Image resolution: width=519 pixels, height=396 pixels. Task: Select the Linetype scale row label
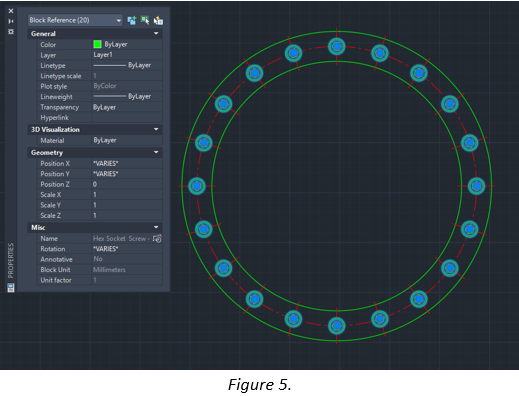coord(61,76)
